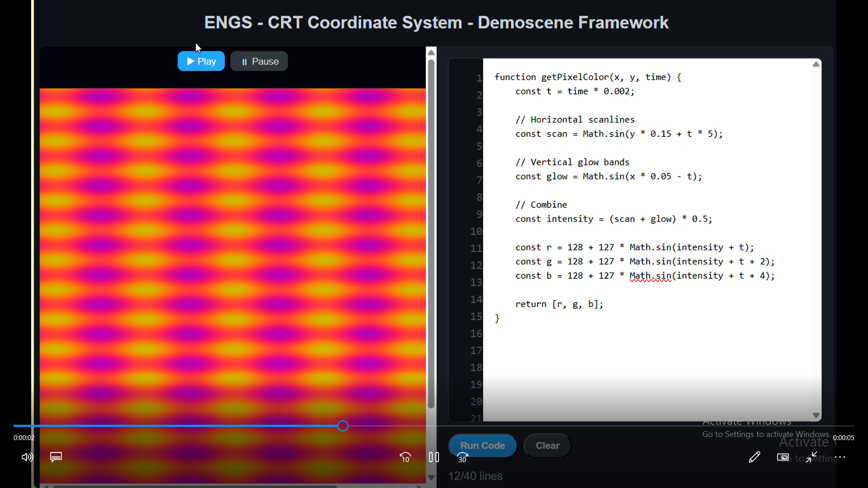Click the code editor scroll down arrow
868x488 pixels.
[x=816, y=415]
